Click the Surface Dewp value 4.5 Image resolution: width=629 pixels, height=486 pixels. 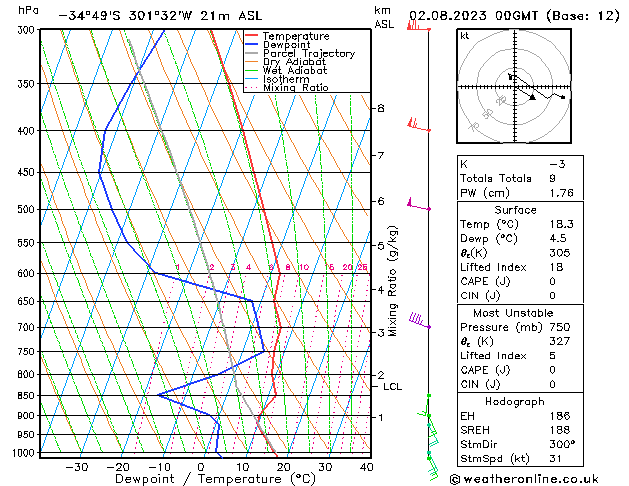[x=558, y=239]
